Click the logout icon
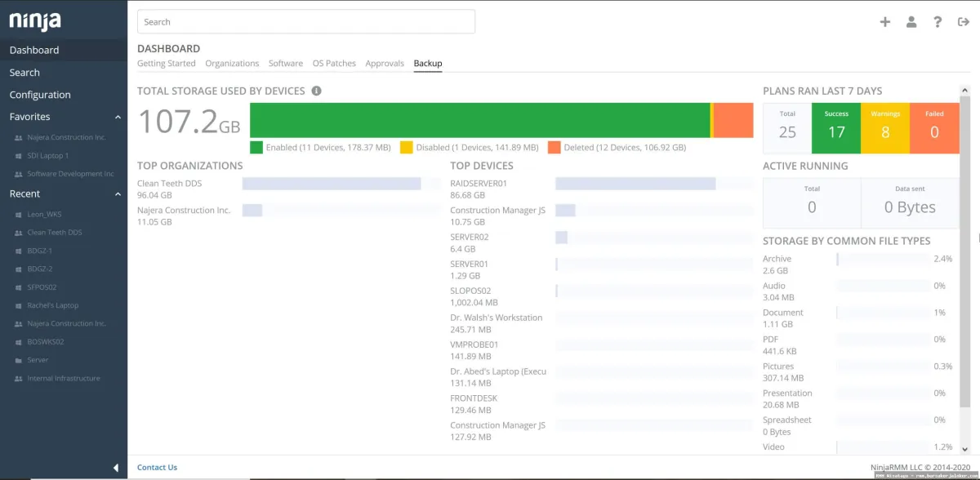Viewport: 980px width, 480px height. click(x=963, y=22)
